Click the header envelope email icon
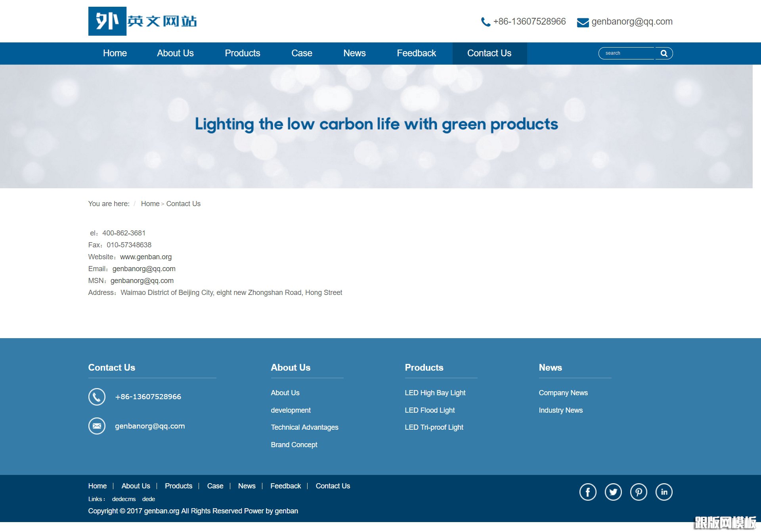This screenshot has width=761, height=532. click(583, 22)
